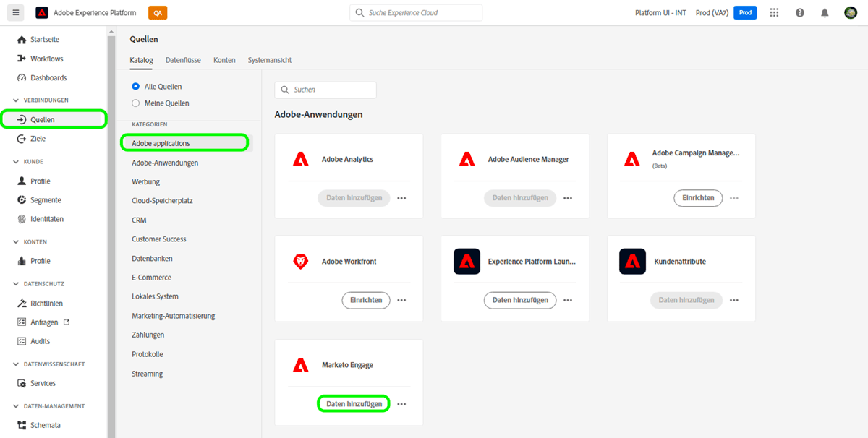The width and height of the screenshot is (868, 438).
Task: Select the Ziele destination icon in sidebar
Action: [22, 137]
